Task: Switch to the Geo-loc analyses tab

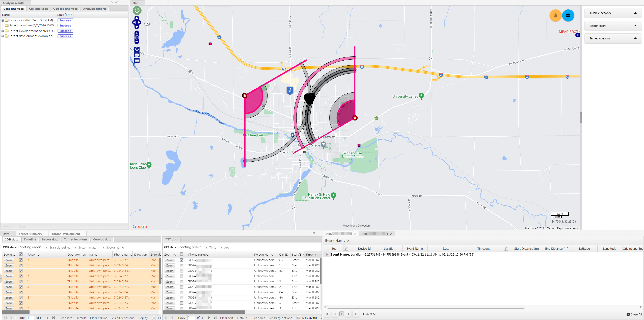Action: coord(65,9)
